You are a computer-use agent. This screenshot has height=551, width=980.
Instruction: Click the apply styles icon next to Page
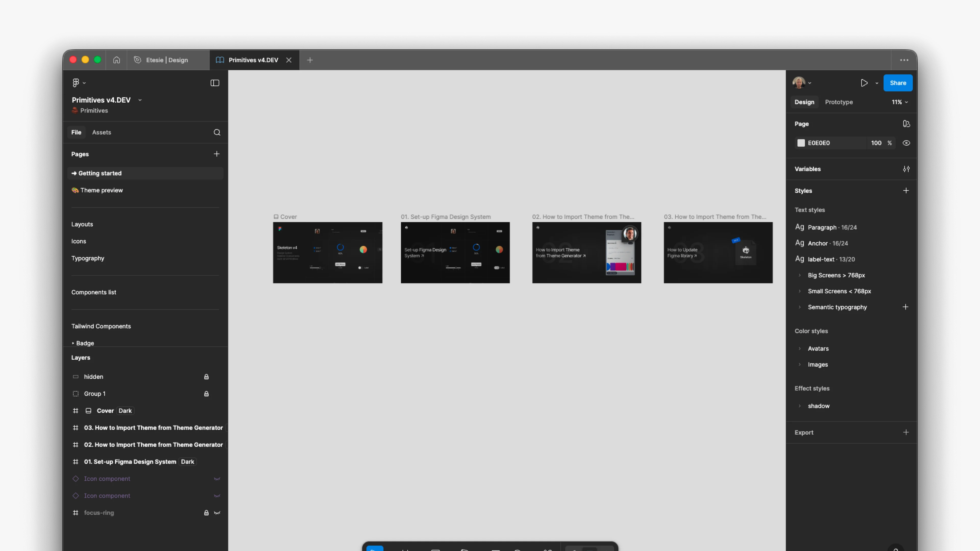[906, 123]
